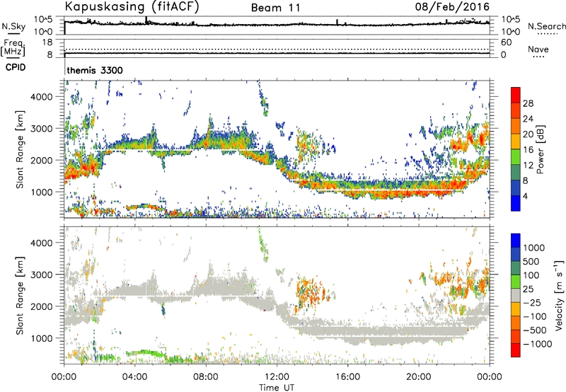The width and height of the screenshot is (566, 392).
Task: Click the '16:00' time axis tick label
Action: click(x=347, y=377)
